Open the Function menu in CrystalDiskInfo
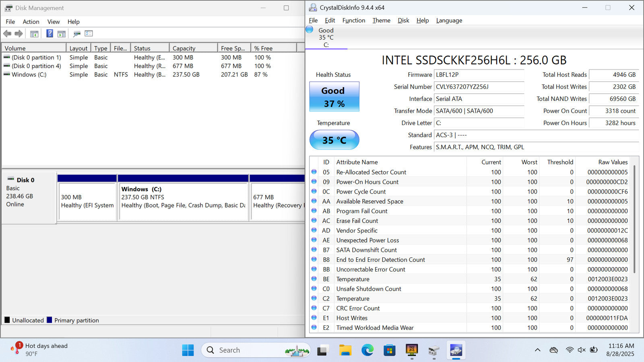644x362 pixels. point(353,21)
